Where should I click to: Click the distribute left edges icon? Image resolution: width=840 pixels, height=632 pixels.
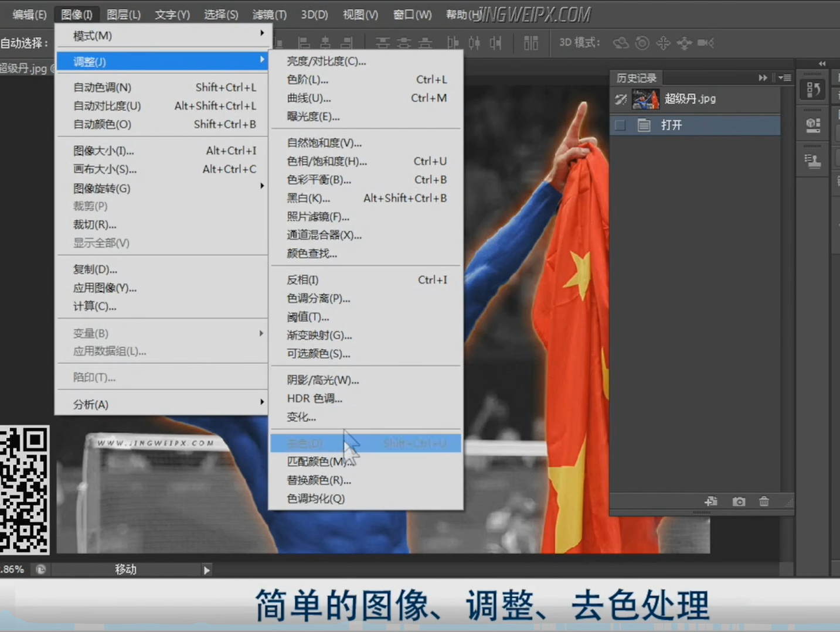453,43
